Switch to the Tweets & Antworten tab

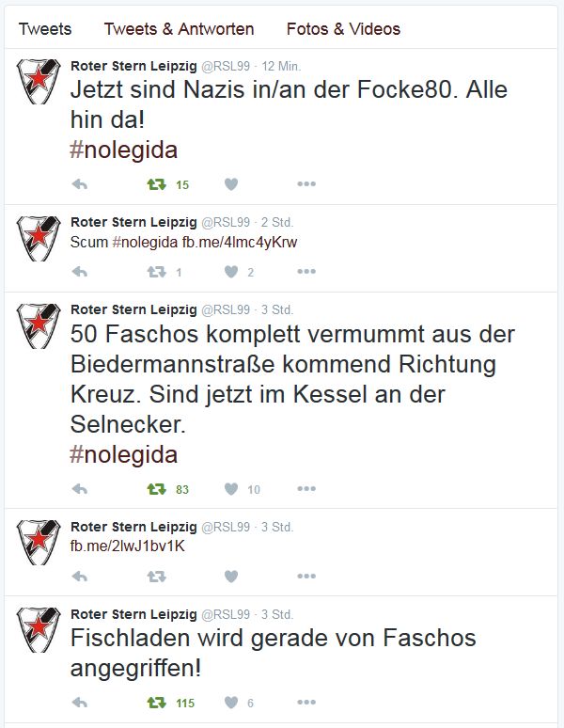(179, 29)
